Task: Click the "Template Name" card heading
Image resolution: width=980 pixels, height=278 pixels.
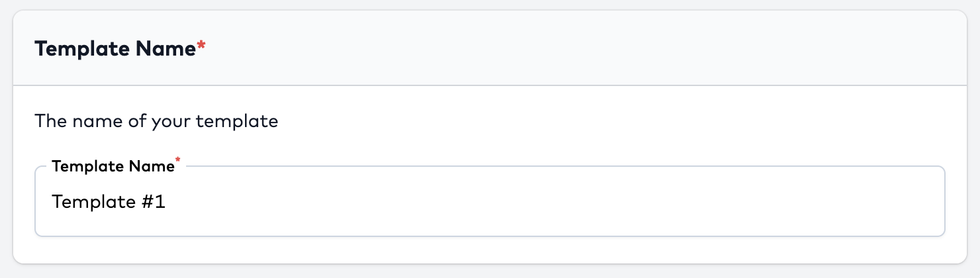Action: [116, 49]
